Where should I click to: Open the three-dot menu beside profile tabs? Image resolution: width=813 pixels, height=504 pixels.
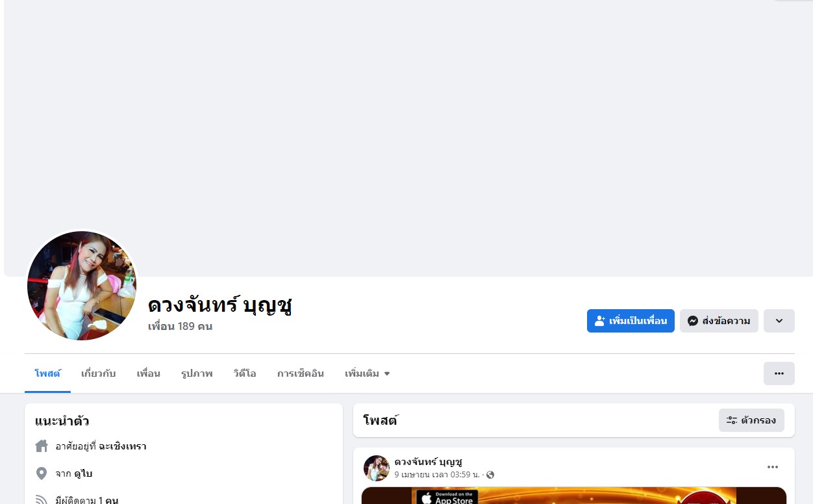[x=779, y=373]
